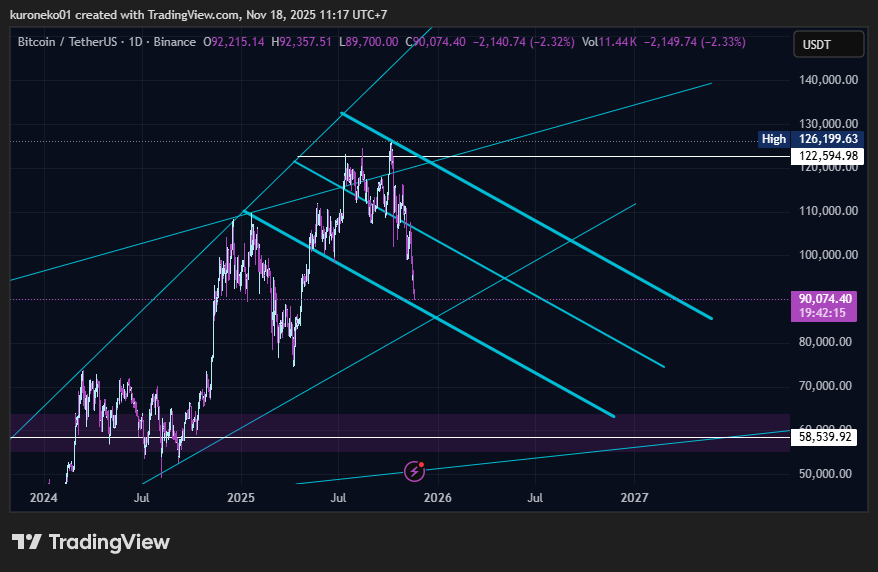Click the kuroneko01 created with TradingView.com caption
This screenshot has width=878, height=572.
[199, 15]
